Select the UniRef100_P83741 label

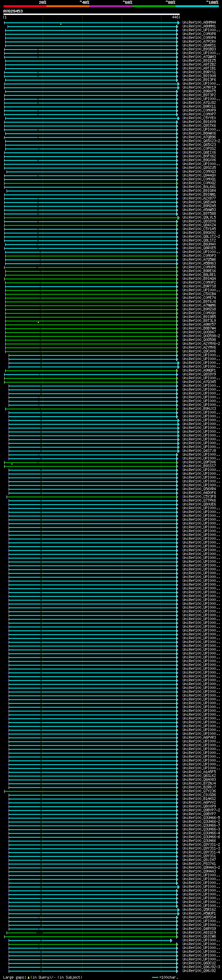click(x=199, y=864)
